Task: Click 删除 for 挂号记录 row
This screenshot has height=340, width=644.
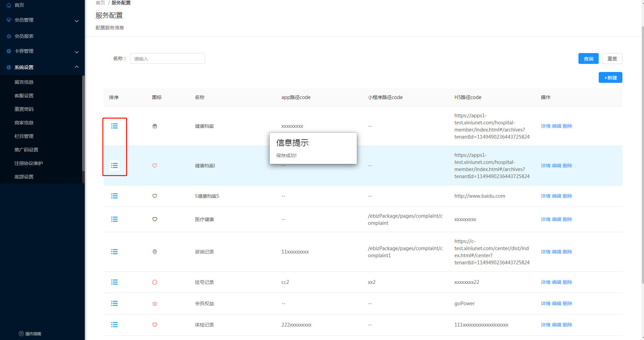Action: click(x=567, y=282)
